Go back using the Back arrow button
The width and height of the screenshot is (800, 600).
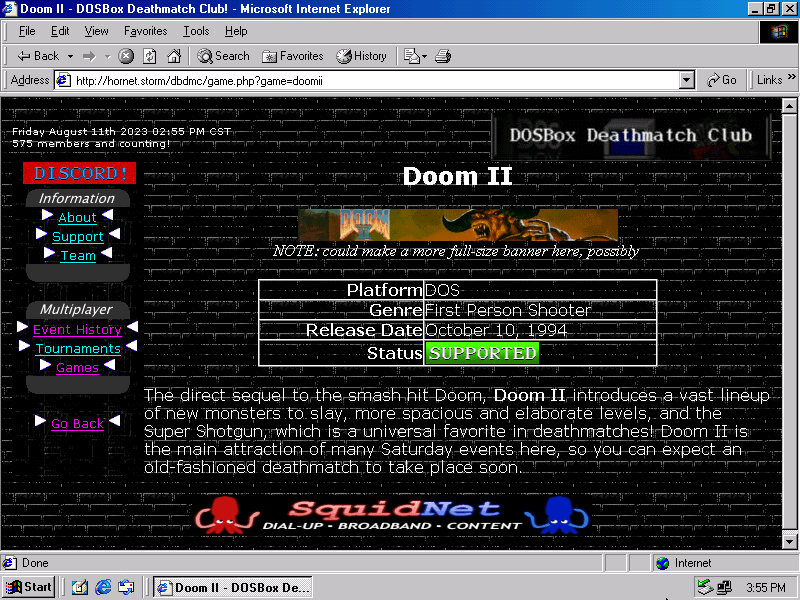pos(38,56)
